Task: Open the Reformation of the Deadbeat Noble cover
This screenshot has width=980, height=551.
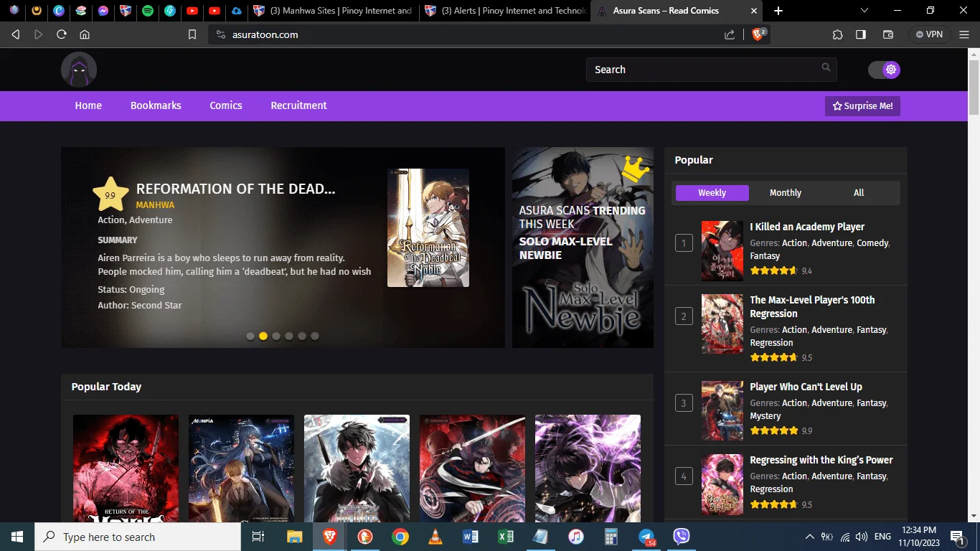Action: [428, 228]
